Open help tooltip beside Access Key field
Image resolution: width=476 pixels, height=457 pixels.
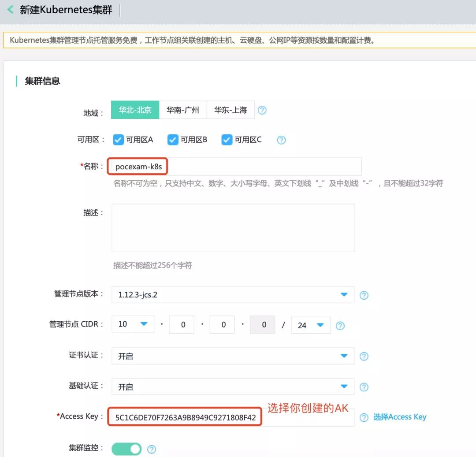point(364,417)
